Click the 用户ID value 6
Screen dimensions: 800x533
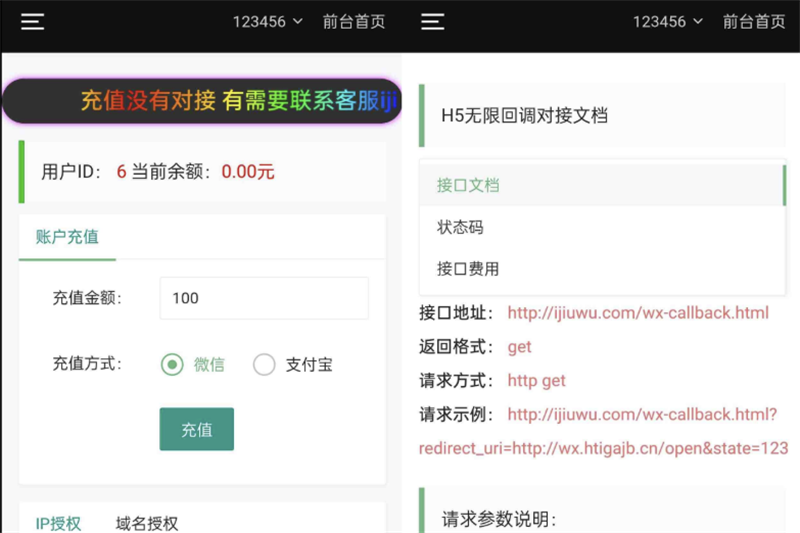[x=121, y=172]
